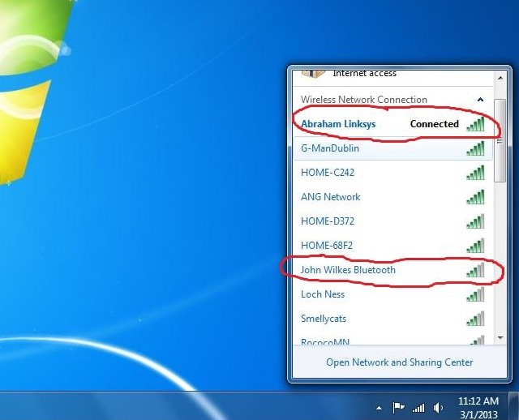519x420 pixels.
Task: Open the volume speaker tray icon
Action: pyautogui.click(x=439, y=407)
